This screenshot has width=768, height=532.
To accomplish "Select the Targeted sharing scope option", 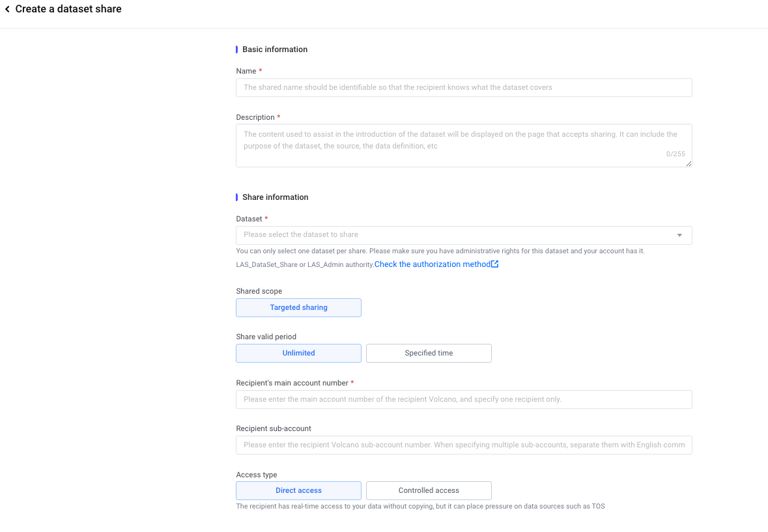I will point(298,307).
